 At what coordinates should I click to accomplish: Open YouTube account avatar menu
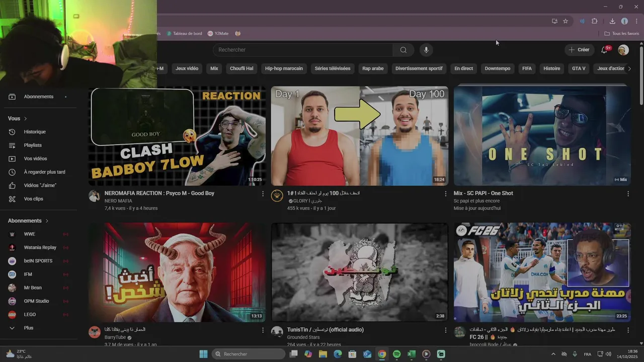623,50
